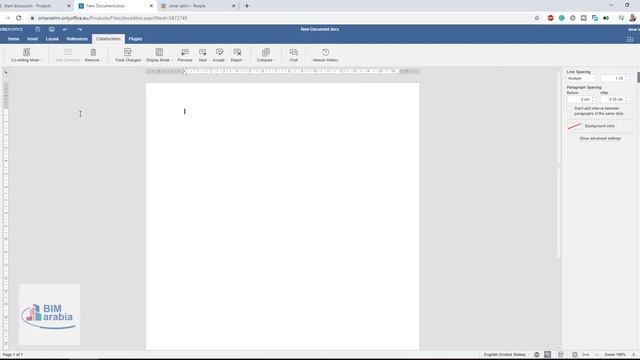Open the Plugins tab
The image size is (640, 360).
(x=136, y=39)
